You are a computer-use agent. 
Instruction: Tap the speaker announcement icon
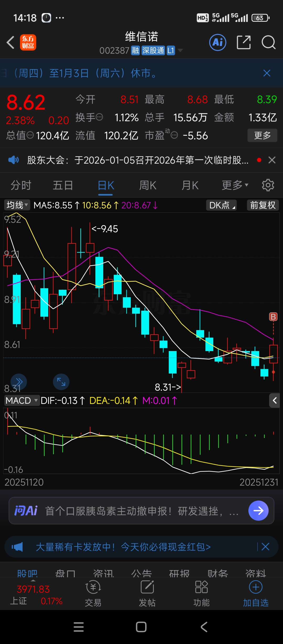click(x=14, y=160)
